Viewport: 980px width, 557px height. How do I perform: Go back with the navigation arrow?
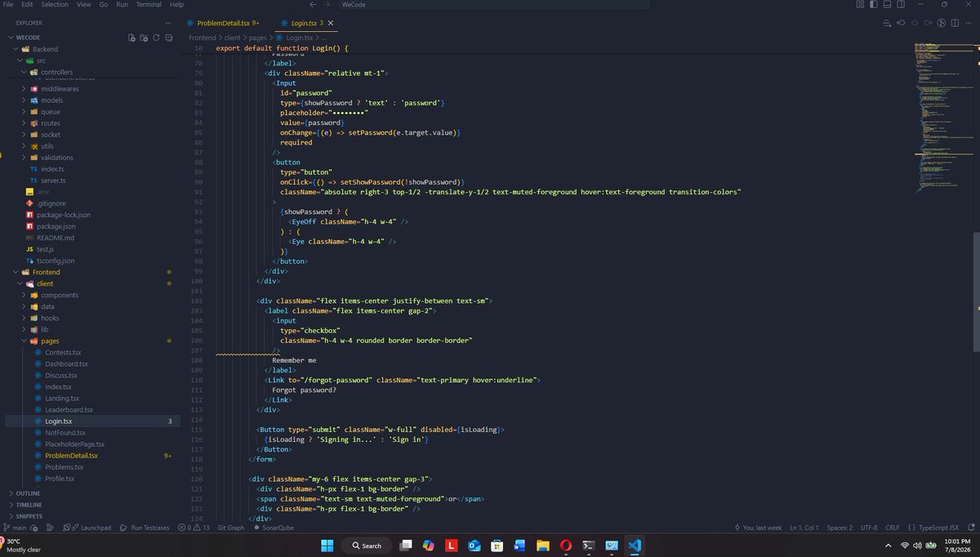pyautogui.click(x=314, y=5)
